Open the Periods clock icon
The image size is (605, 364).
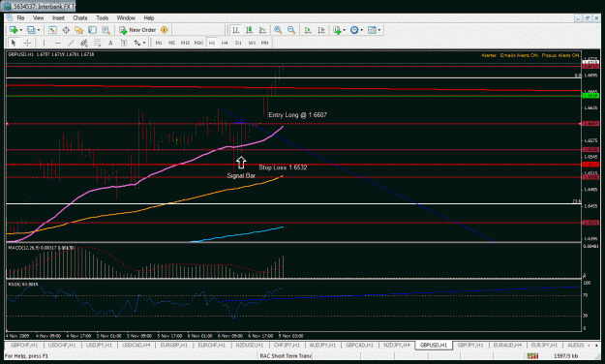pos(354,30)
